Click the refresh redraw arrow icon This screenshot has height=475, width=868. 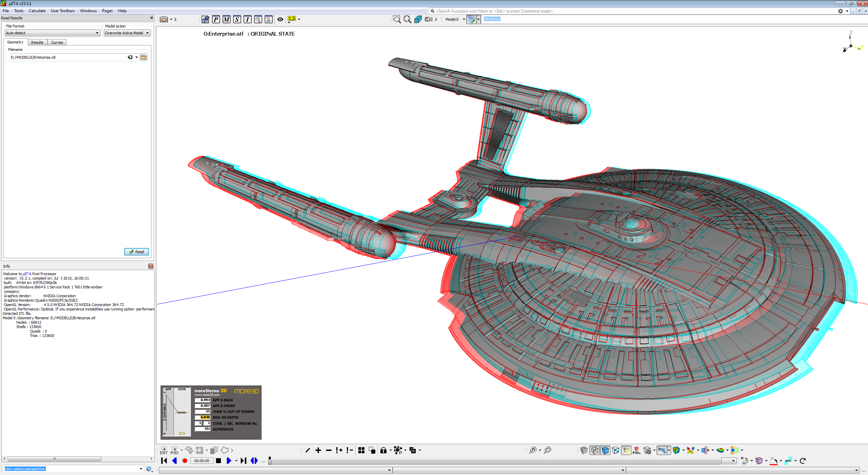tap(803, 461)
